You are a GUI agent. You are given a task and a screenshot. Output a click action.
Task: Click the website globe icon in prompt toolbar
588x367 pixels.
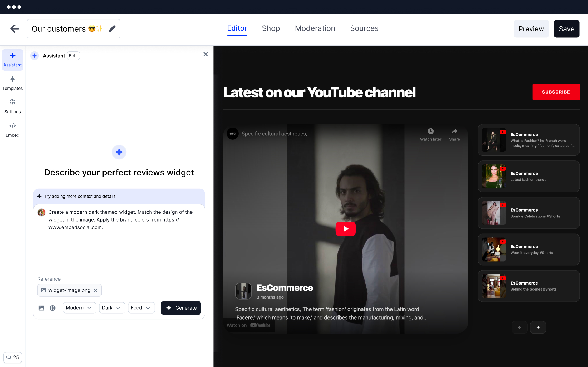(53, 308)
